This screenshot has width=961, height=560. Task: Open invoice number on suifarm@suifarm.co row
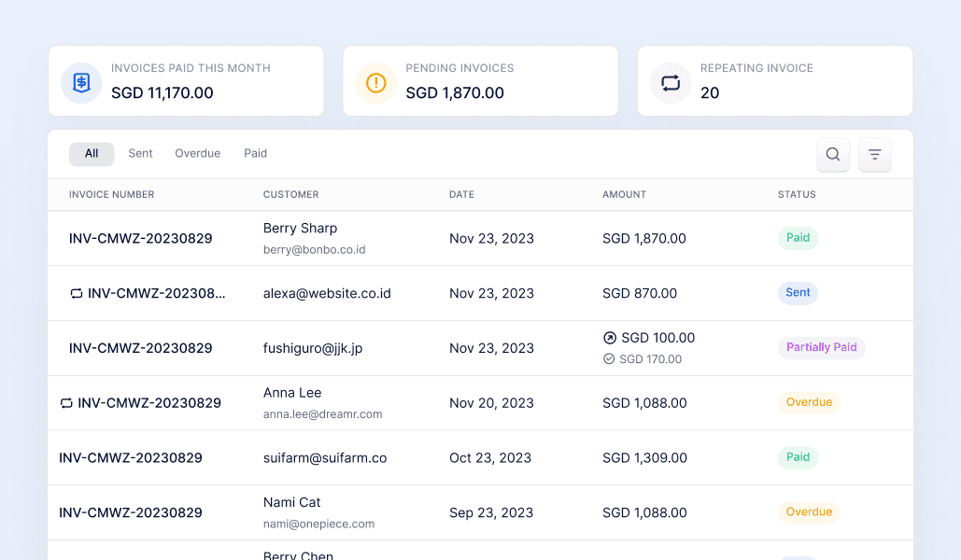pos(131,457)
